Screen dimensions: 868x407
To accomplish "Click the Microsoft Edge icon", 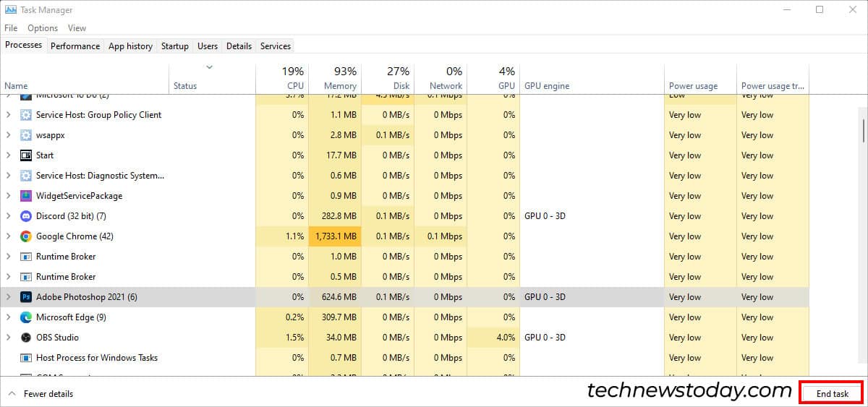I will [26, 317].
